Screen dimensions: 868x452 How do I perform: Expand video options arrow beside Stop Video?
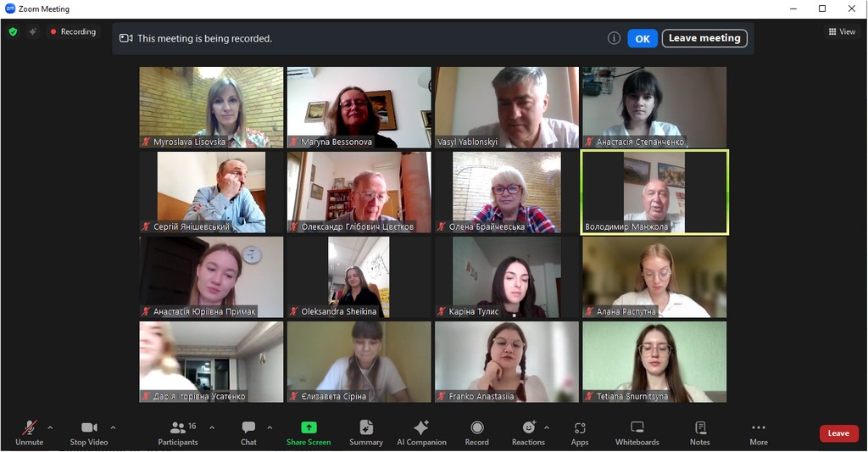113,427
